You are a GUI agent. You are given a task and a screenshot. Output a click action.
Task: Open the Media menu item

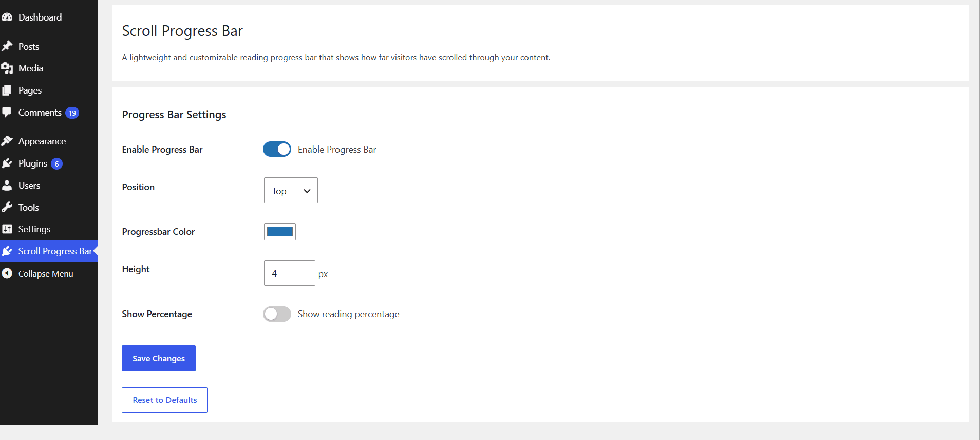(49, 68)
